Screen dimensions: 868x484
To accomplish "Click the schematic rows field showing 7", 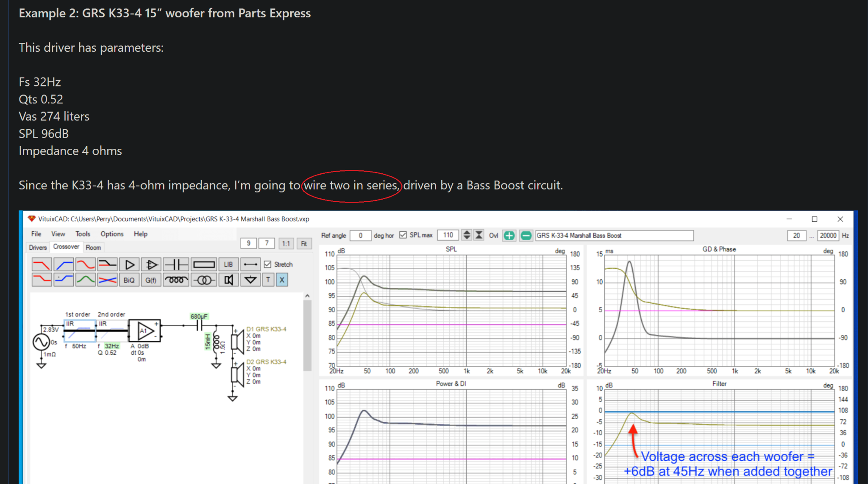I will [267, 243].
